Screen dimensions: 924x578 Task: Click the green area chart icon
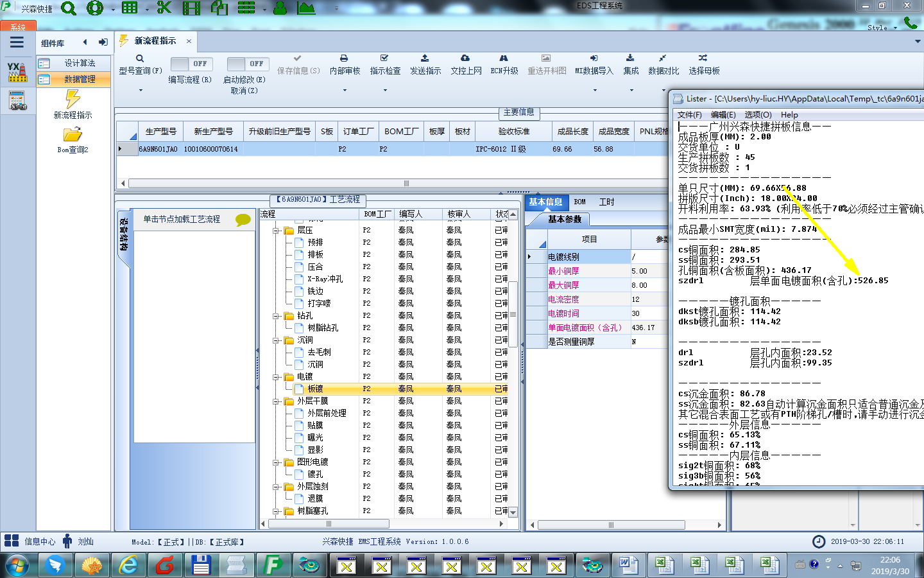coord(306,8)
